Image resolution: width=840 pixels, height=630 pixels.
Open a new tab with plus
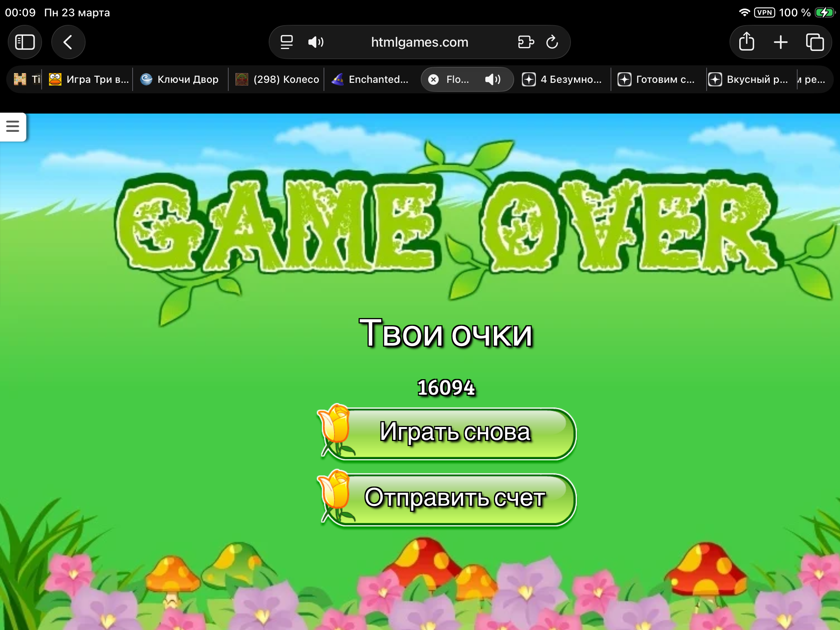[780, 42]
